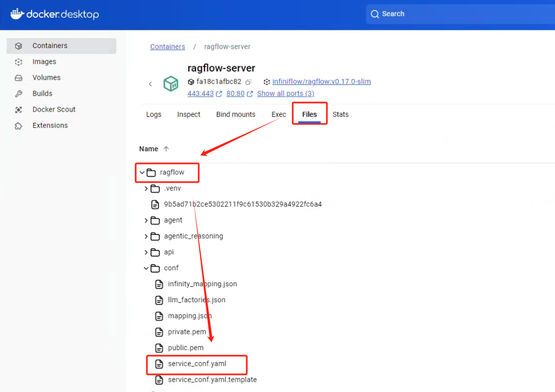This screenshot has height=392, width=555.
Task: Click external link icon next to 443:443
Action: tap(219, 94)
